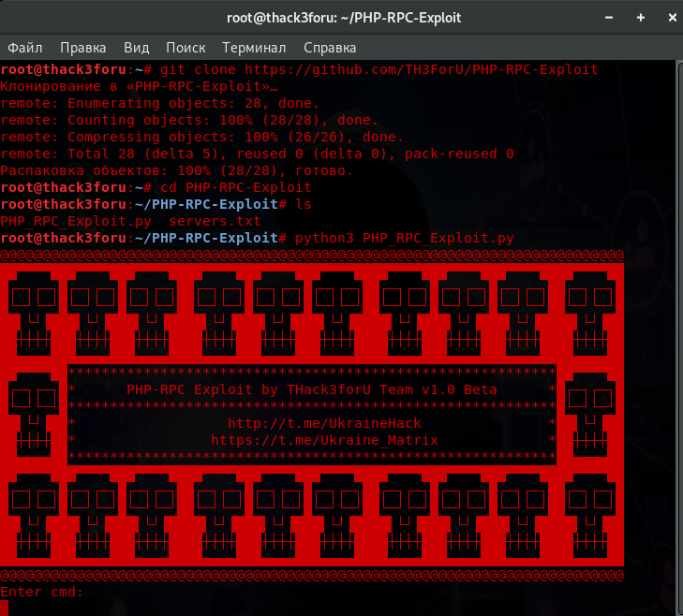Open the Терминал menu
683x616 pixels.
click(254, 48)
